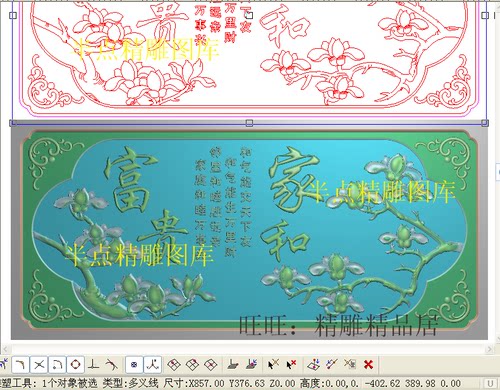Image resolution: width=500 pixels, height=390 pixels.
Task: Select the perpendicular snap icon
Action: (94, 365)
